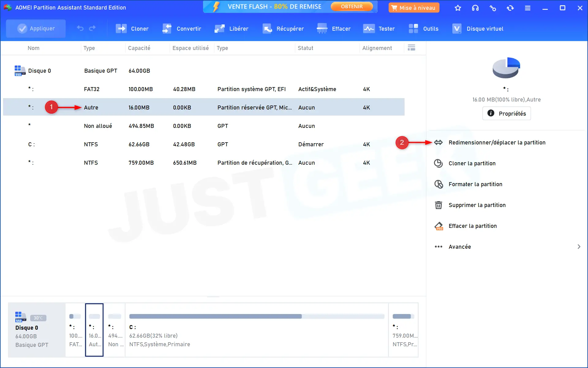Image resolution: width=588 pixels, height=368 pixels.
Task: Click the Disque virtuel V icon
Action: point(457,29)
